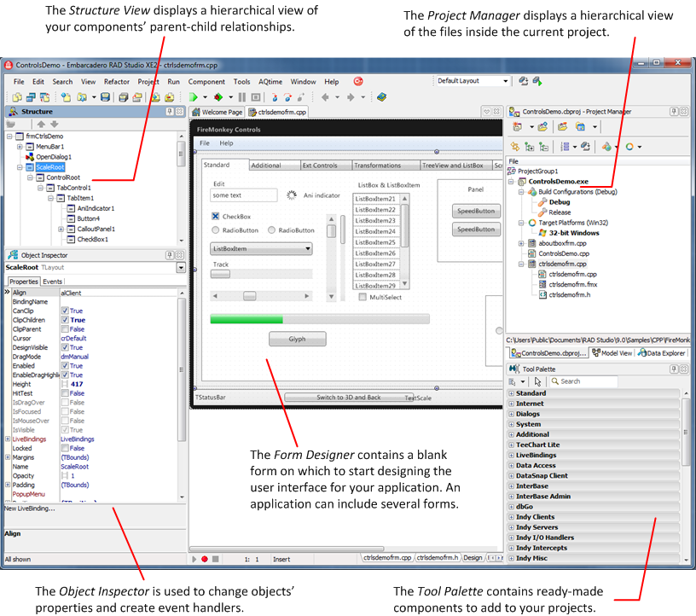Enable the MultiSelect checkbox

pos(362,297)
